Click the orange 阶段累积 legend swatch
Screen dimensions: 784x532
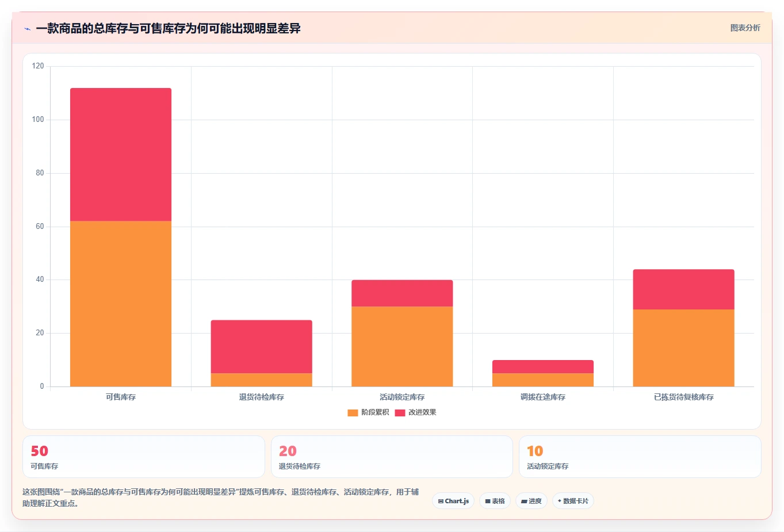click(353, 412)
